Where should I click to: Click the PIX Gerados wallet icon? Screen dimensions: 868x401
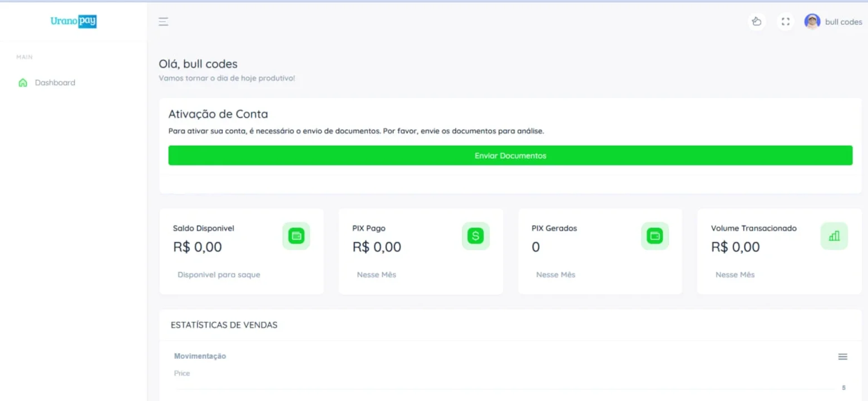pos(655,236)
